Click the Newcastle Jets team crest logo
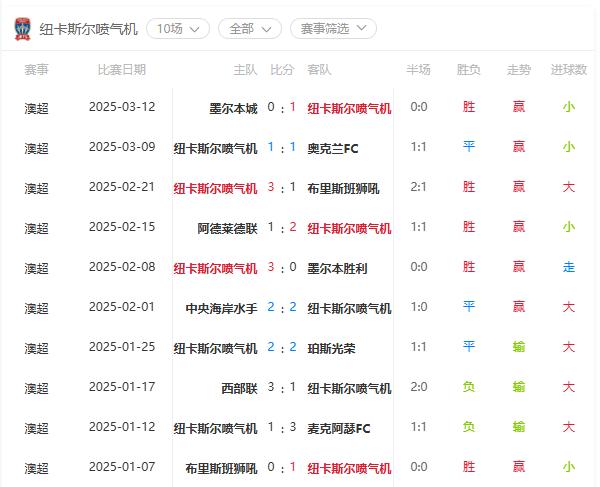 tap(23, 29)
